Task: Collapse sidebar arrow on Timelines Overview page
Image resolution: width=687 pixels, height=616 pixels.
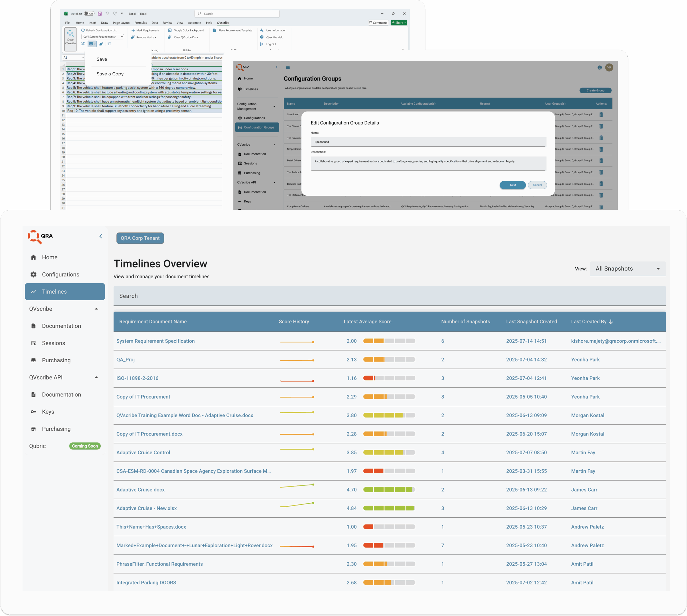Action: (x=101, y=236)
